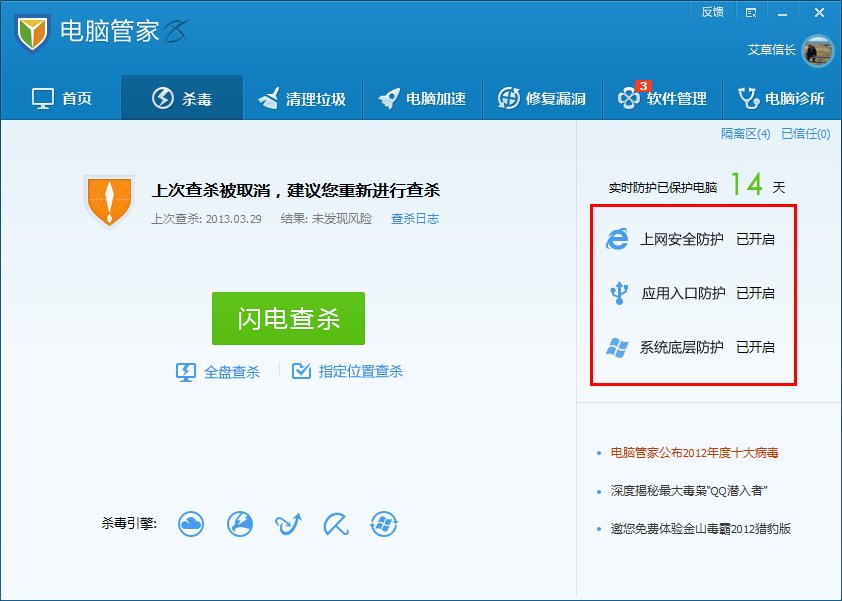Click the curved arrow antivirus engine icon
This screenshot has height=601, width=842.
[288, 523]
